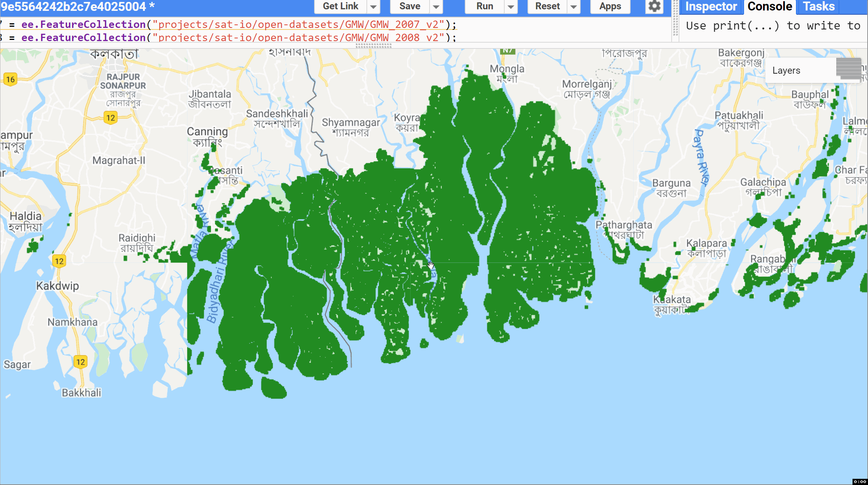
Task: Open the settings gear icon
Action: point(654,6)
